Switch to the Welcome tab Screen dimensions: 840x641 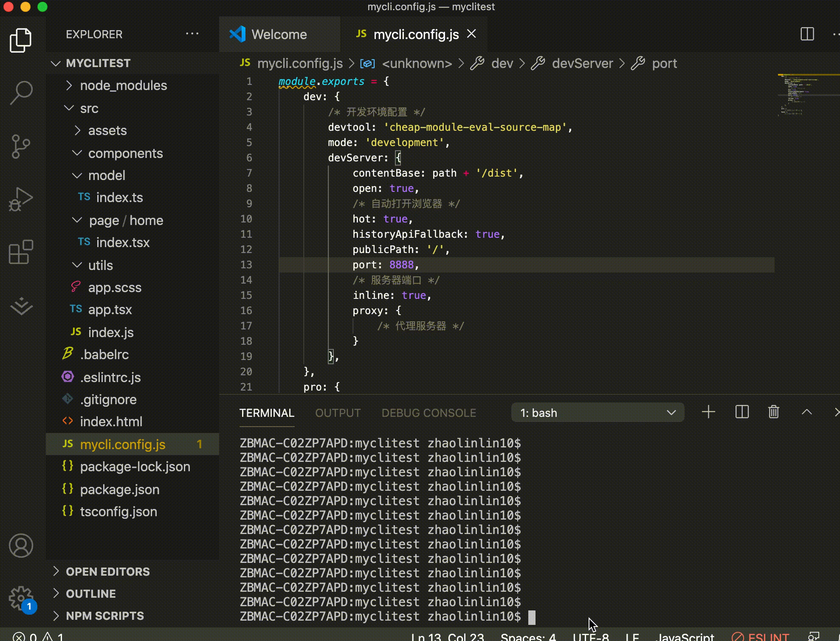[279, 34]
